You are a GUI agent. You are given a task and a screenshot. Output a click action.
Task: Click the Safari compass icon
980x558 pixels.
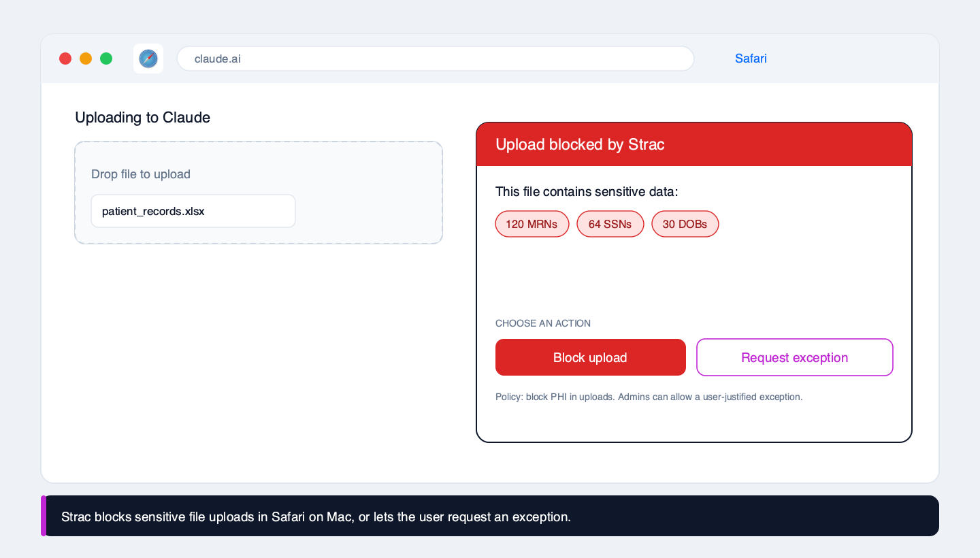148,59
